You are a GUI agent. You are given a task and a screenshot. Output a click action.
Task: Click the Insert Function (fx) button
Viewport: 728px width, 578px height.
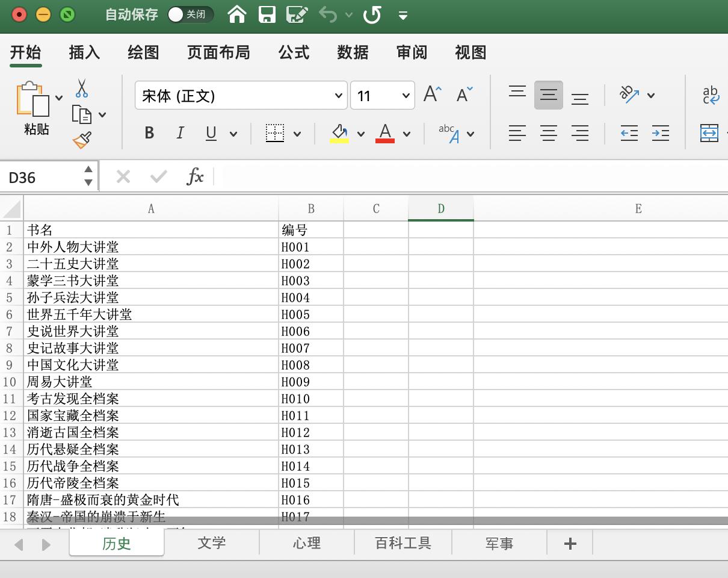195,176
